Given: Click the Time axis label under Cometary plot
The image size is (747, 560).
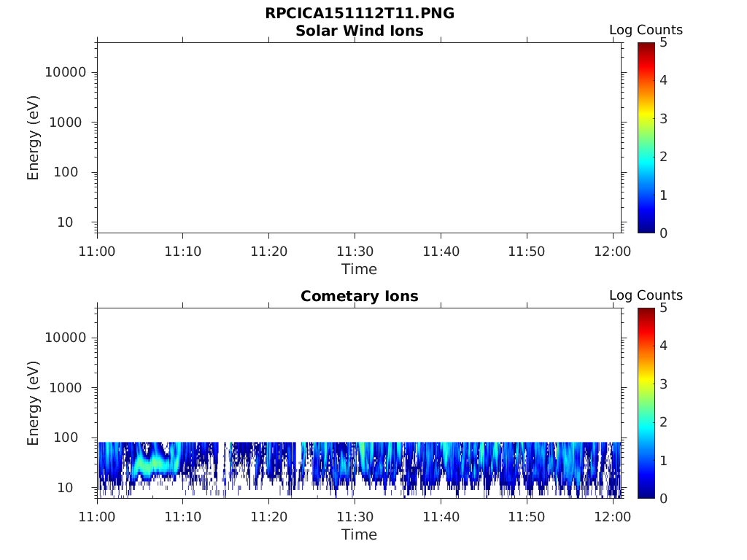Looking at the screenshot, I should 359,534.
